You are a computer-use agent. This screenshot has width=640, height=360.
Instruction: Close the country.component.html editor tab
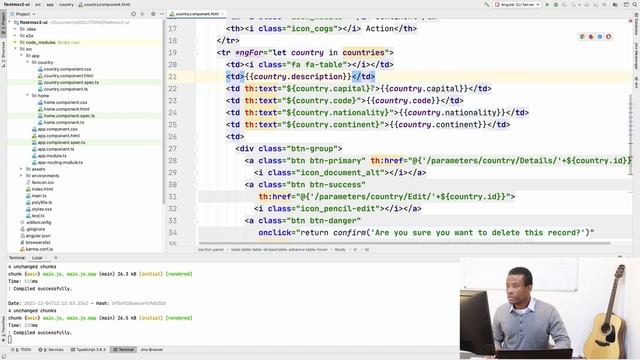222,14
